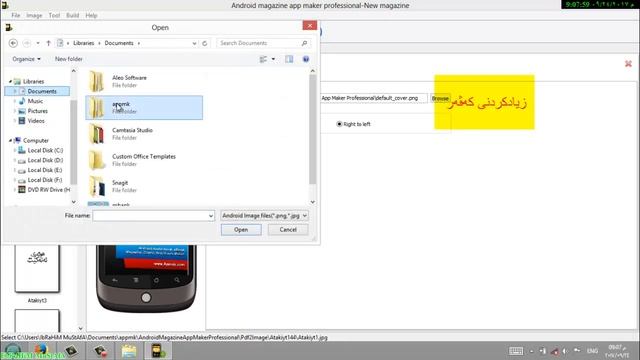
Task: Change the view with the view icon
Action: [x=263, y=59]
